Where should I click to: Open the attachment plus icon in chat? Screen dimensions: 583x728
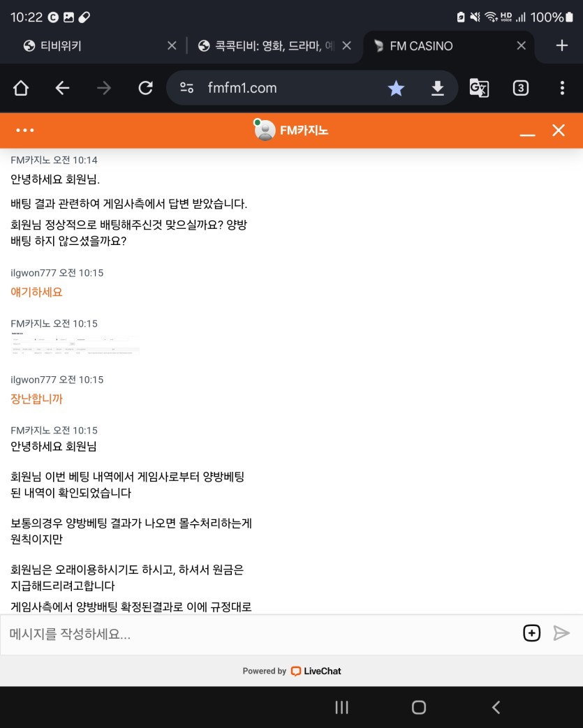pos(531,633)
